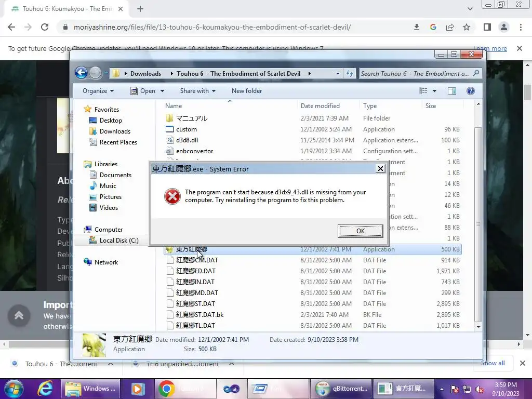This screenshot has width=532, height=399.
Task: Select Computer in navigation pane
Action: 109,230
